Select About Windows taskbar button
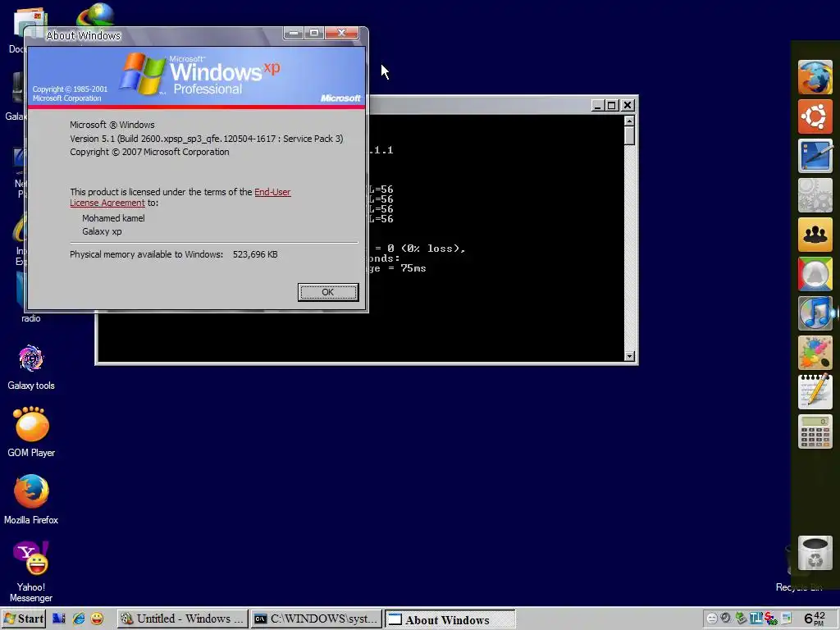 pos(450,619)
